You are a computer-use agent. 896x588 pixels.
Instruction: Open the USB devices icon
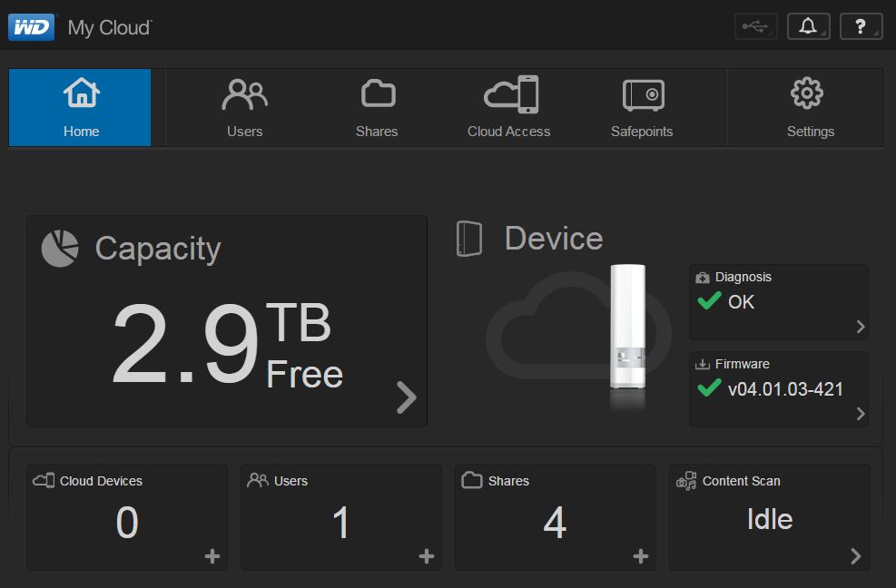(755, 26)
